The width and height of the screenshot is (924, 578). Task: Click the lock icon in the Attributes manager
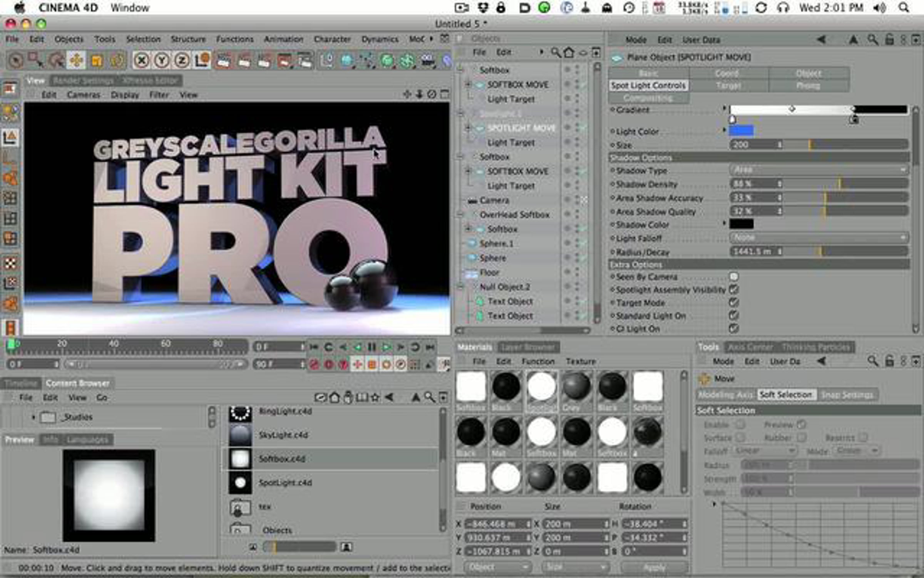click(x=889, y=39)
